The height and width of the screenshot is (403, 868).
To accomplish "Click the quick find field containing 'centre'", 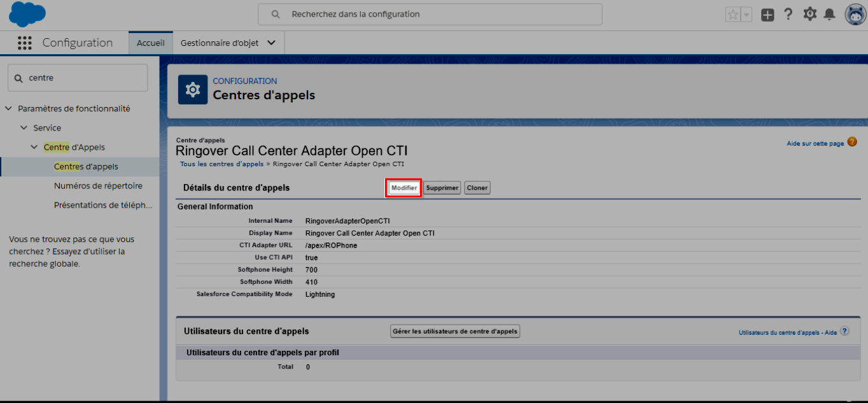I will click(x=78, y=78).
